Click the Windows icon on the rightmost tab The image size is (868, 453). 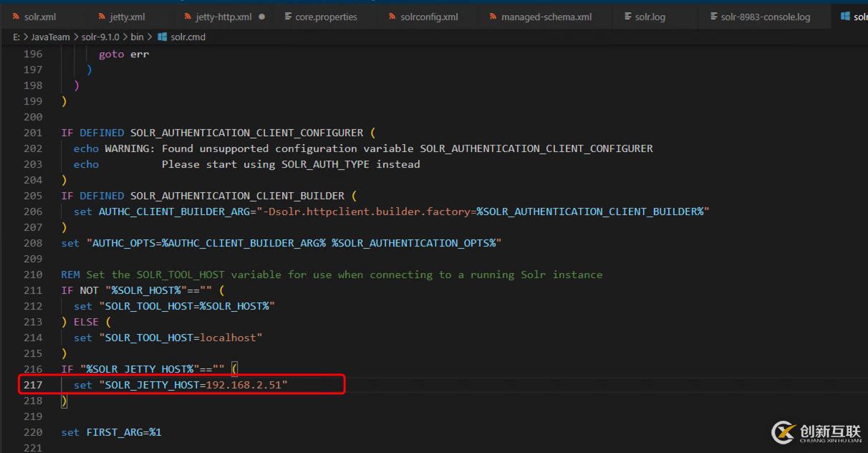click(x=845, y=16)
